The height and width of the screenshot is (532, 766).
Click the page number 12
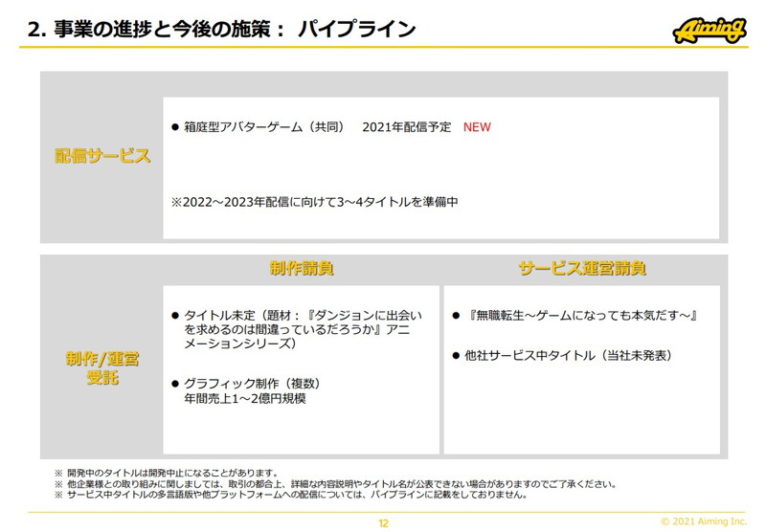(384, 522)
